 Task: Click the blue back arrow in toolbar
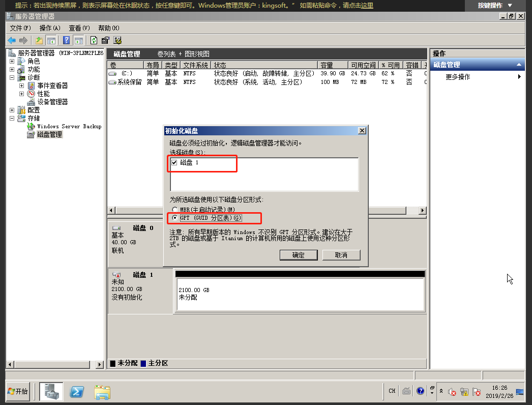click(x=11, y=40)
